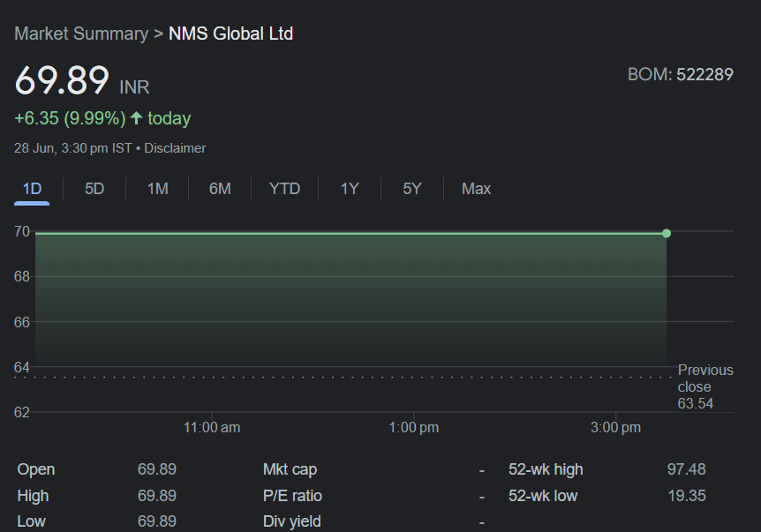Viewport: 761px width, 532px height.
Task: Open the Max range tab
Action: point(476,189)
